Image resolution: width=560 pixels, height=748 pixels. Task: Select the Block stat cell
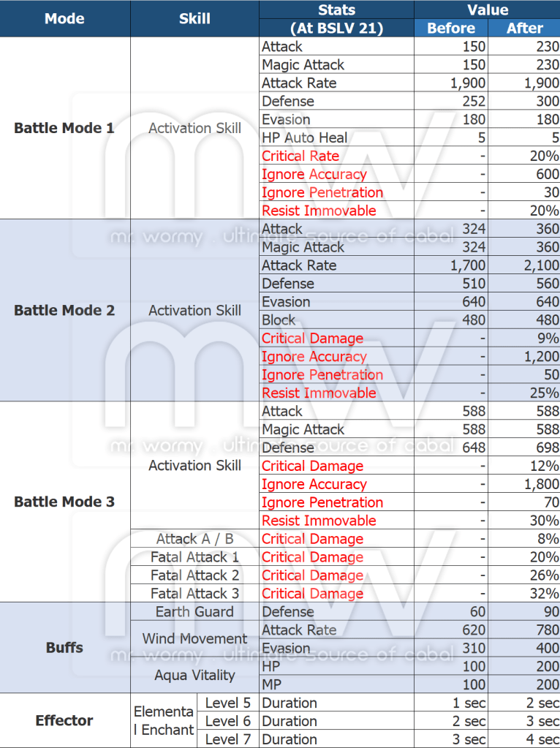click(279, 320)
